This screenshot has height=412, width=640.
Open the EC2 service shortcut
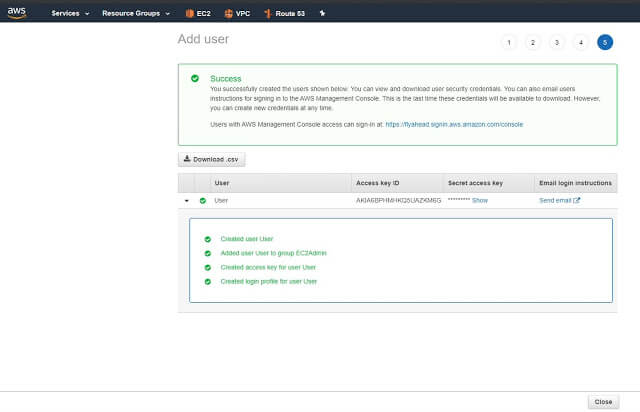point(196,14)
